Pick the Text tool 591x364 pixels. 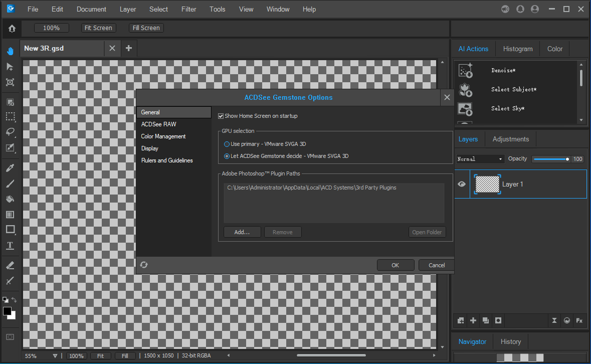pos(10,246)
